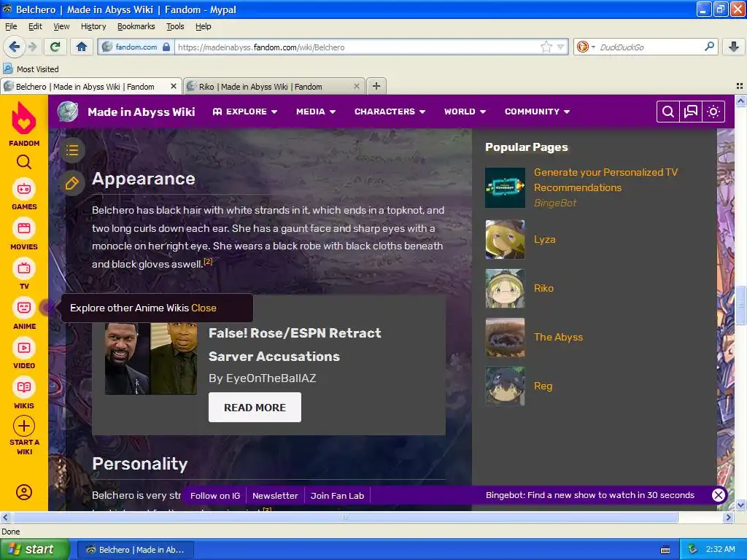The width and height of the screenshot is (747, 560).
Task: Open the Fandom sidebar search icon
Action: pos(24,163)
